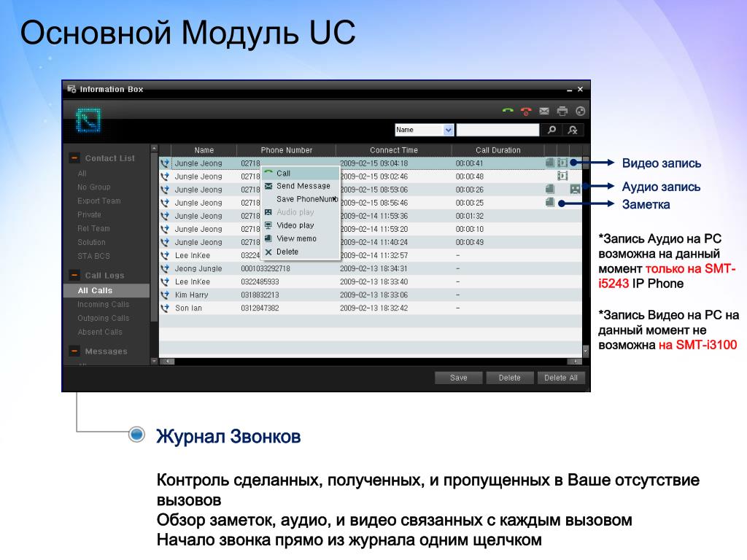Image resolution: width=747 pixels, height=560 pixels.
Task: Click the Delete button beside Save
Action: click(509, 378)
